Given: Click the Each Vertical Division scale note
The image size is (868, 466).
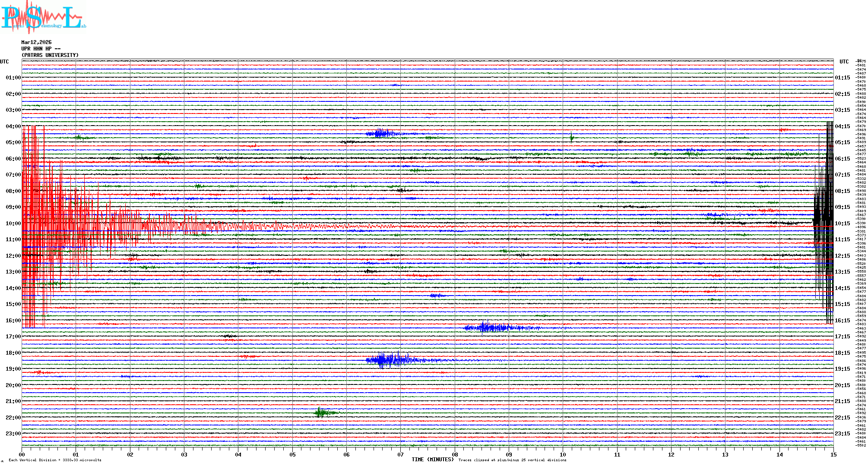Looking at the screenshot, I should click(55, 460).
